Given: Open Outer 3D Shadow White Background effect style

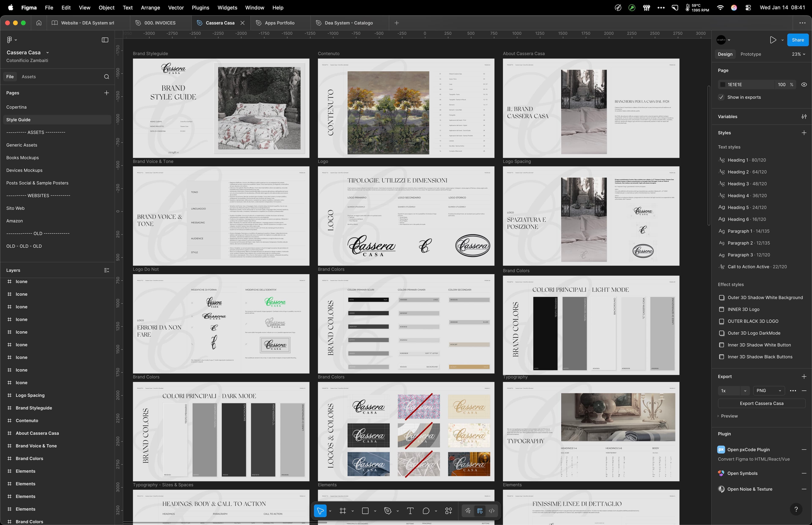Looking at the screenshot, I should point(761,298).
